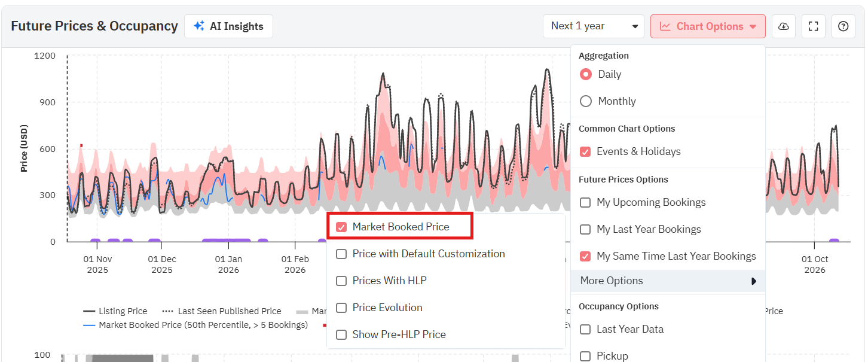Click the Listing Price legend entry
This screenshot has height=362, width=868.
(x=115, y=311)
